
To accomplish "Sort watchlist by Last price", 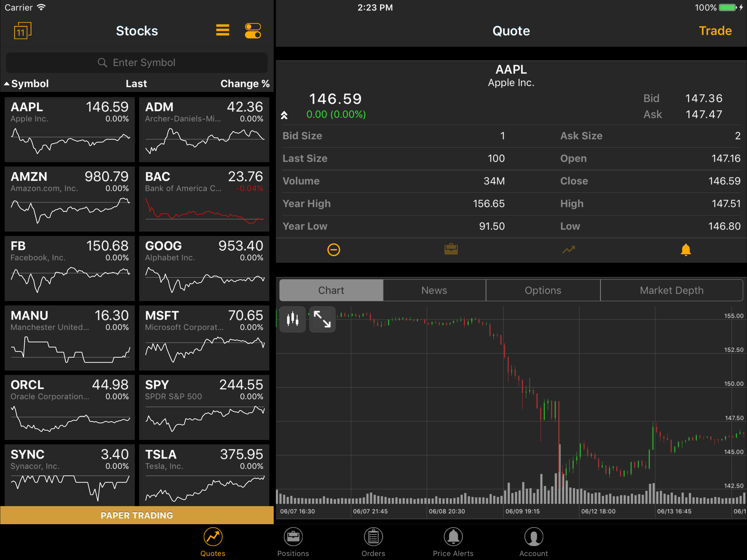I will pyautogui.click(x=136, y=83).
